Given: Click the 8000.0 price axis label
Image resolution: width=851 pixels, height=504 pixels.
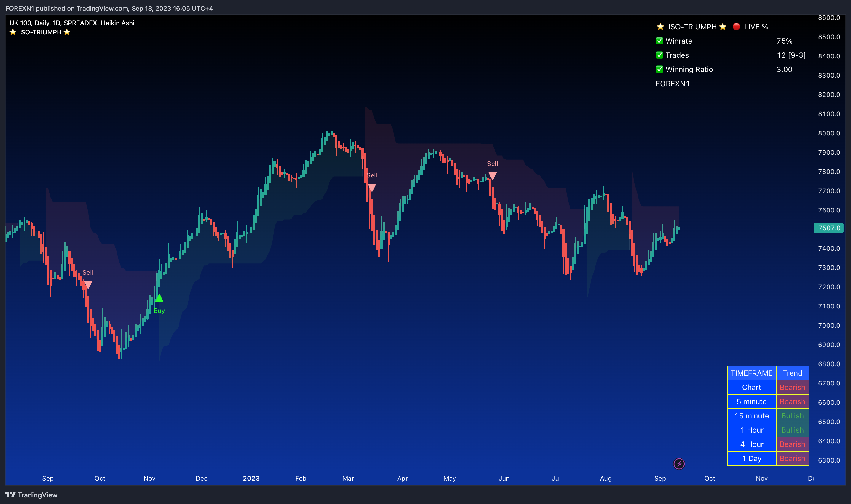Looking at the screenshot, I should 829,133.
